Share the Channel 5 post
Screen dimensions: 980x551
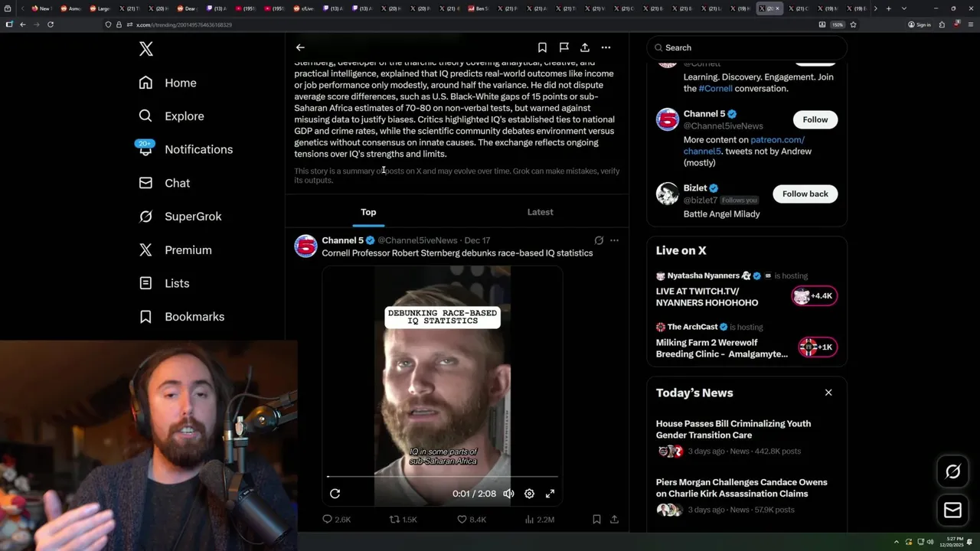[614, 520]
